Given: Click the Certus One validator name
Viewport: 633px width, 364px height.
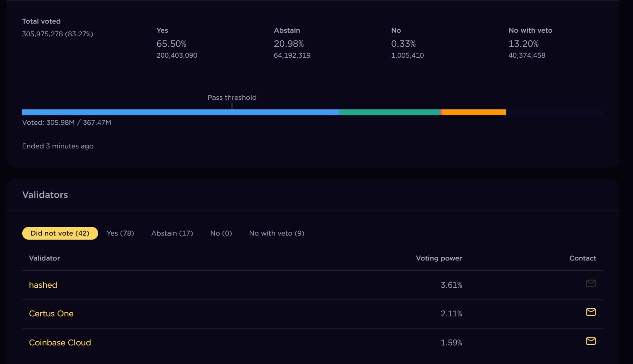Looking at the screenshot, I should (x=51, y=314).
